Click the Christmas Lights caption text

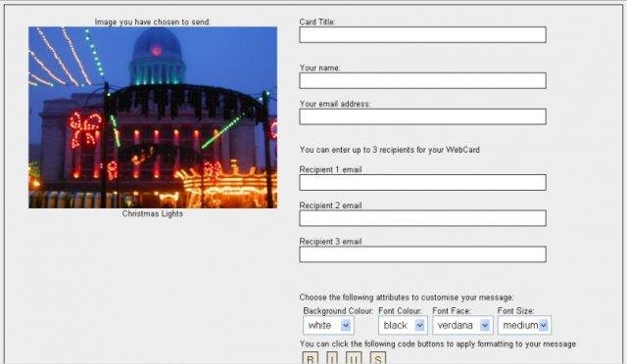click(x=153, y=213)
